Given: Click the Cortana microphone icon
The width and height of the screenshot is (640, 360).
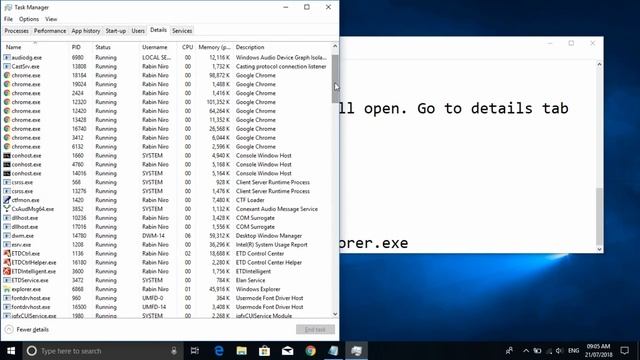Looking at the screenshot, I should click(x=174, y=351).
